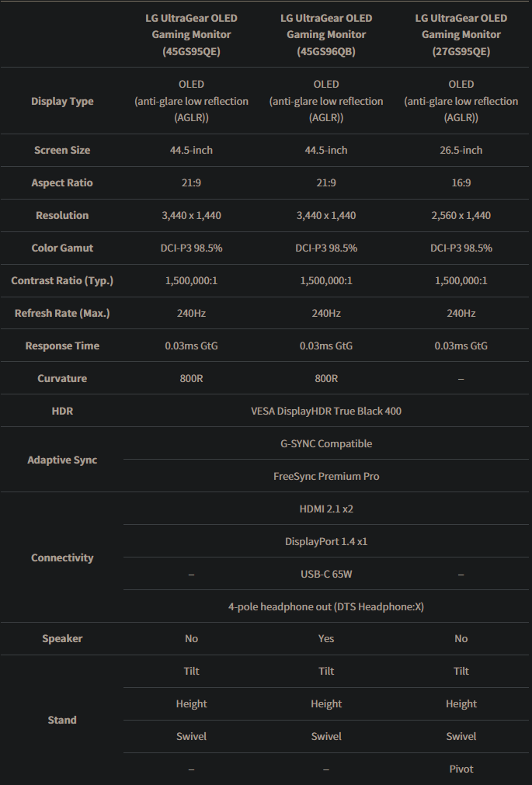Screen dimensions: 532x785
Task: Click the USB-C 65W cell
Action: coord(326,574)
